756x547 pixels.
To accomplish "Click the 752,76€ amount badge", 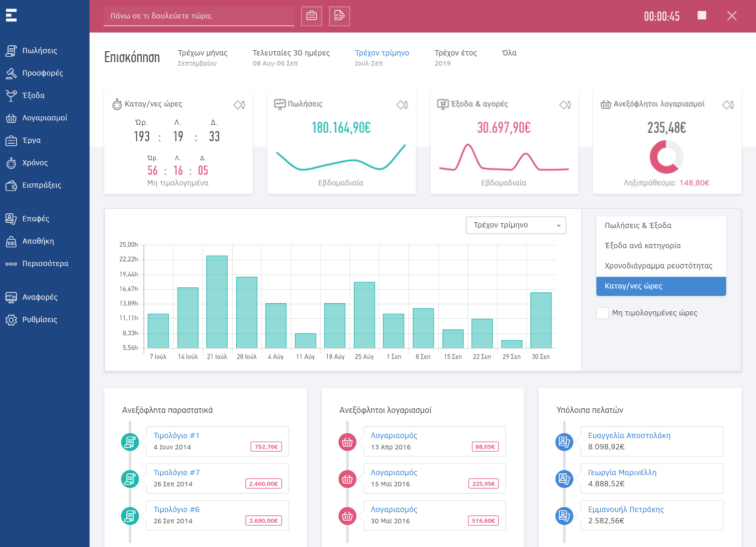I will (266, 447).
